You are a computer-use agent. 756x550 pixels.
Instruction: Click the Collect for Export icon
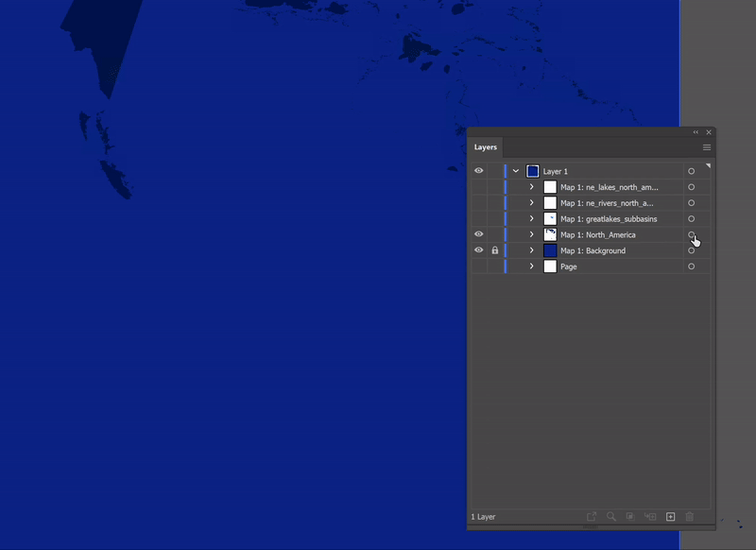pyautogui.click(x=592, y=517)
